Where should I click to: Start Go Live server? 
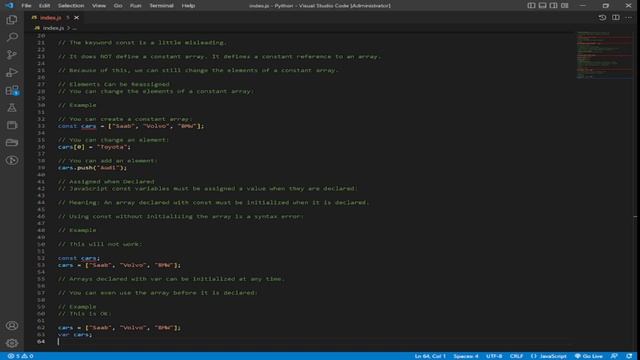click(588, 356)
